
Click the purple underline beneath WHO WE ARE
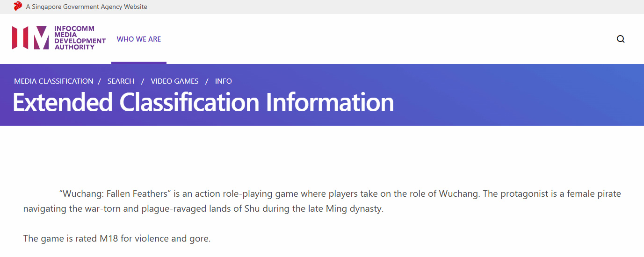pos(139,63)
